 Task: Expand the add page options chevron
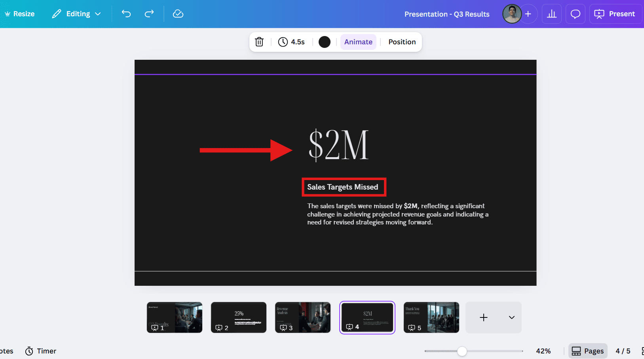511,317
